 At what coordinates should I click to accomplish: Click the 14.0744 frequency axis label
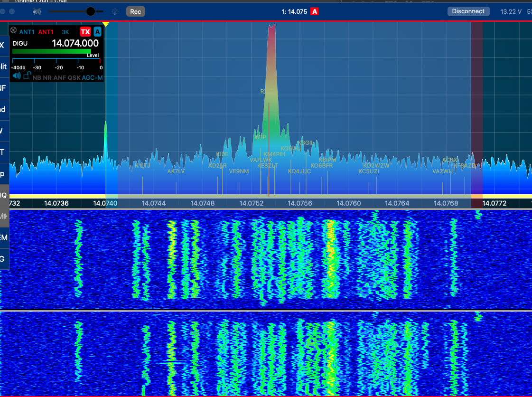154,203
